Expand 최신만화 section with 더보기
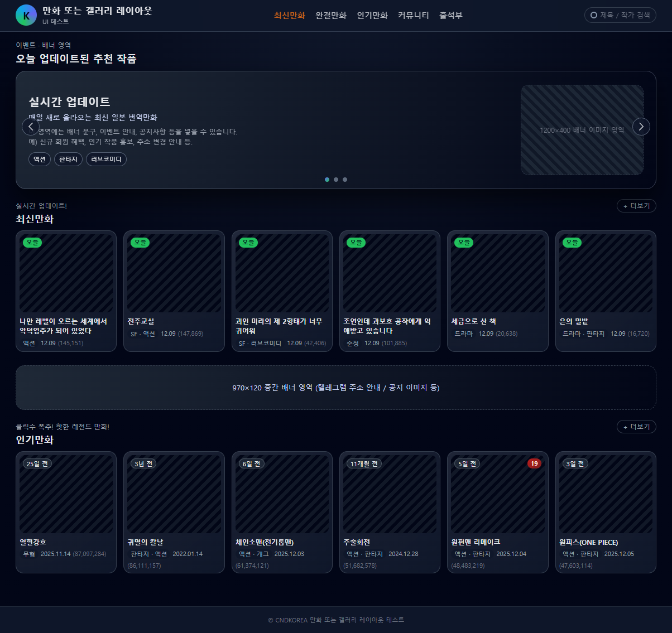 point(636,206)
